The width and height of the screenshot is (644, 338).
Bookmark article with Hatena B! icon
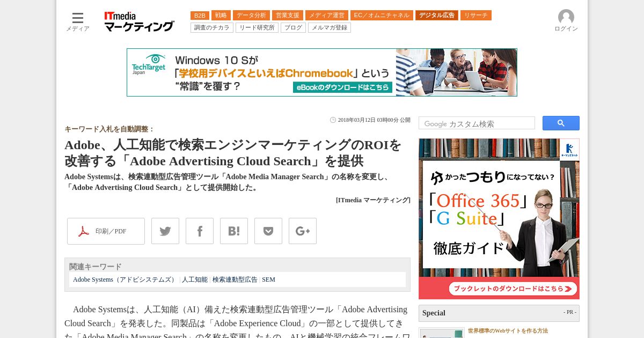234,231
